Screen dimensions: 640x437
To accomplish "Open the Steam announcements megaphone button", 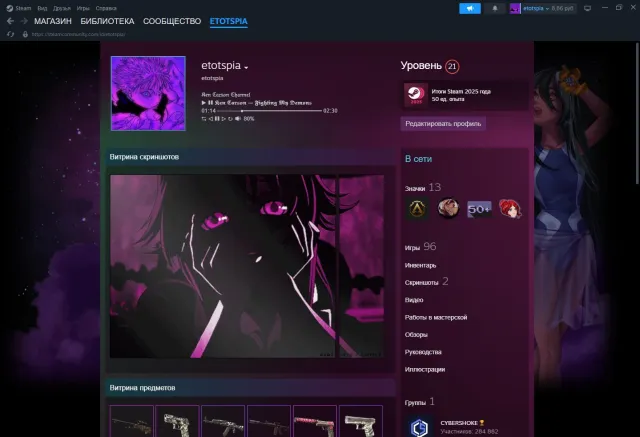I will tap(470, 8).
